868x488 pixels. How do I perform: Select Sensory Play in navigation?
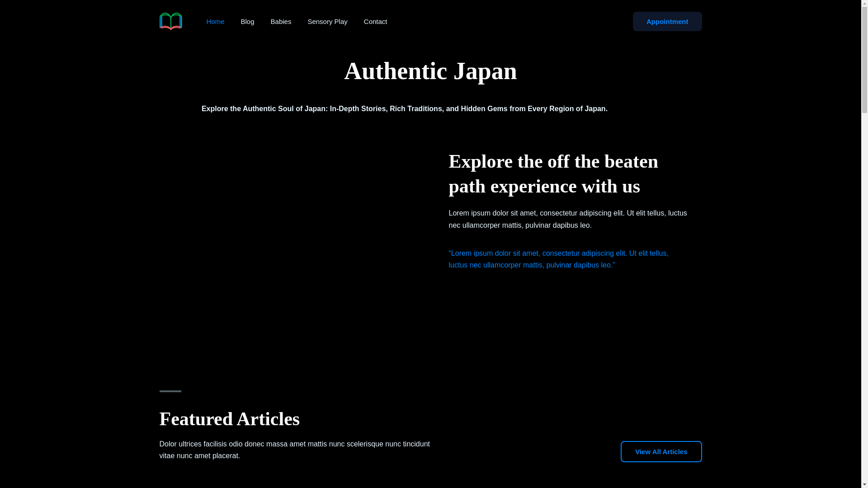[x=327, y=22]
